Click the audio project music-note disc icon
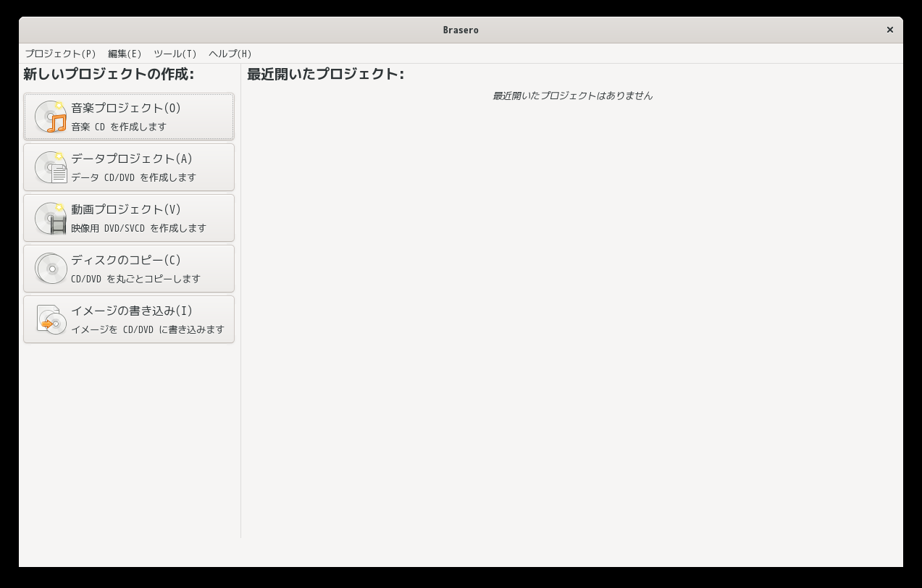This screenshot has height=588, width=922. (x=51, y=117)
